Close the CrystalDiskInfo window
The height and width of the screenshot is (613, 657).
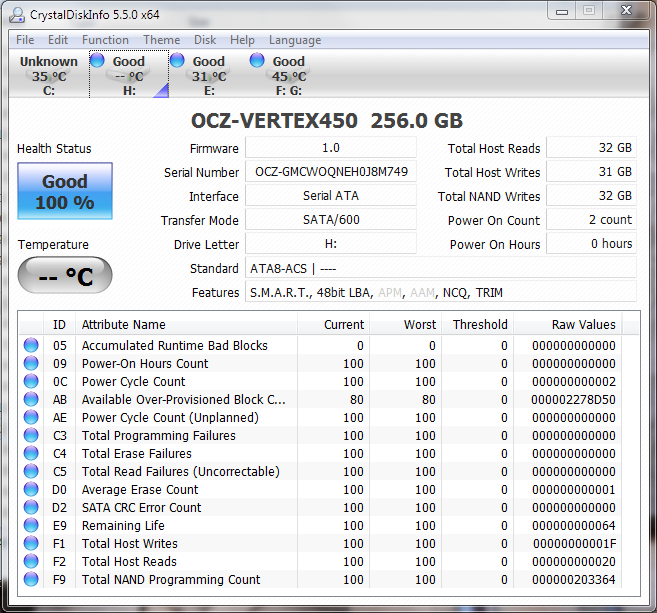point(626,11)
